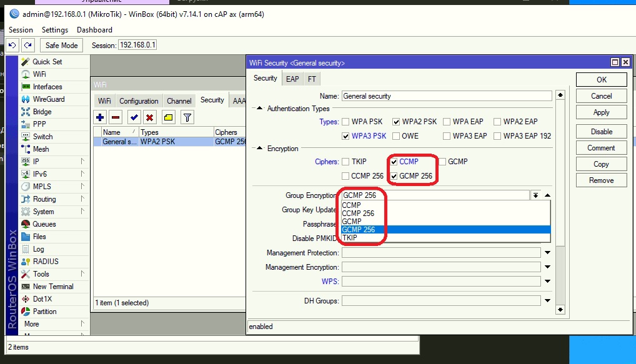Remove item with red minus icon

[116, 117]
